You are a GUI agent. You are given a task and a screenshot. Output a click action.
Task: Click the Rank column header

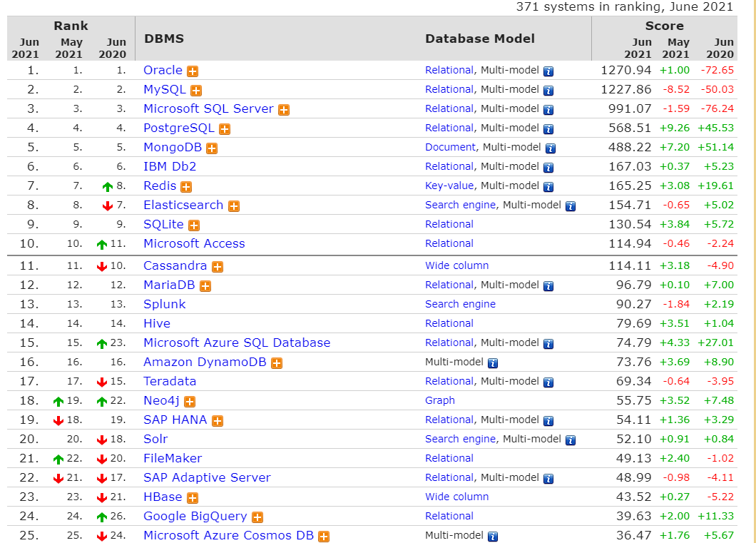(71, 26)
